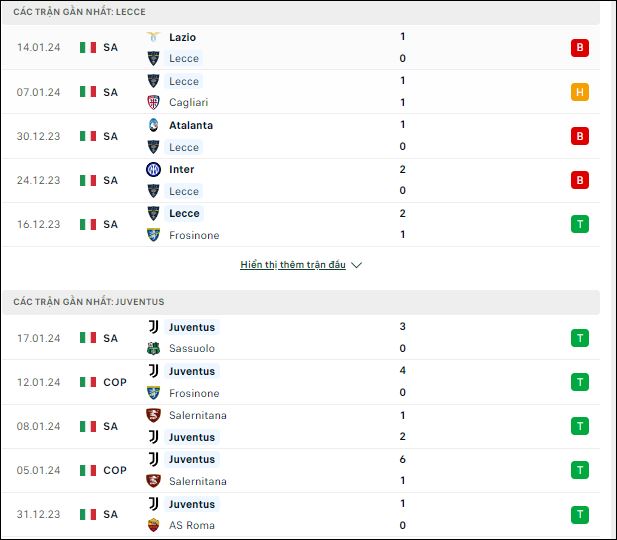Click the Salernitana crest in the 08.01.24 match

point(153,415)
